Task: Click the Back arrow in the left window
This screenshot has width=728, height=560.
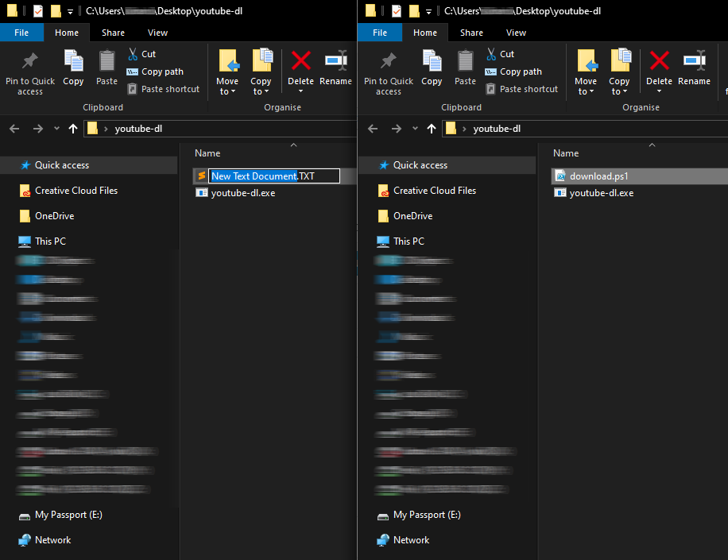Action: [x=14, y=129]
